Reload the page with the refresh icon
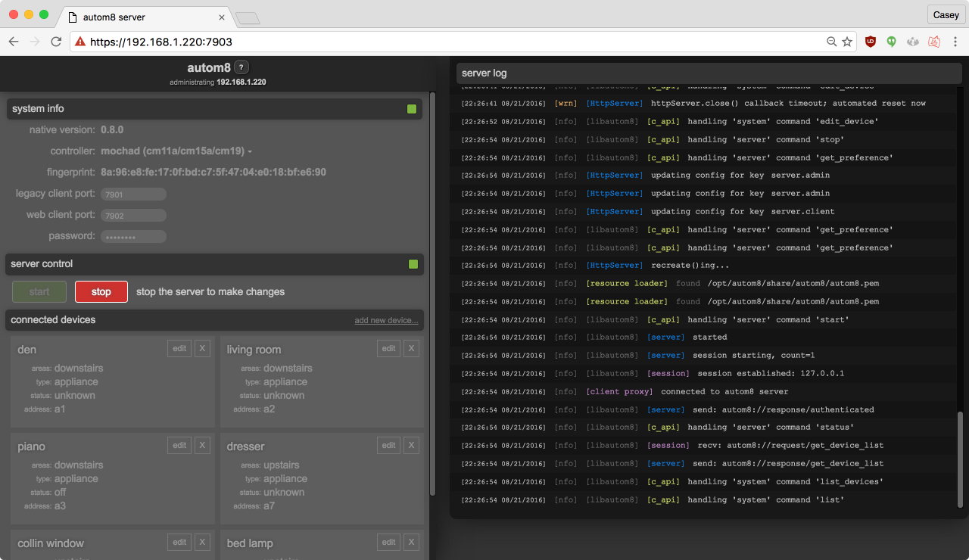This screenshot has height=560, width=969. pyautogui.click(x=56, y=42)
